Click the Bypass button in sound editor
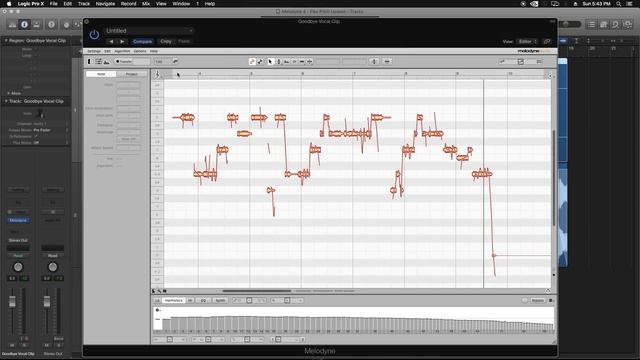640x360 pixels. 538,300
